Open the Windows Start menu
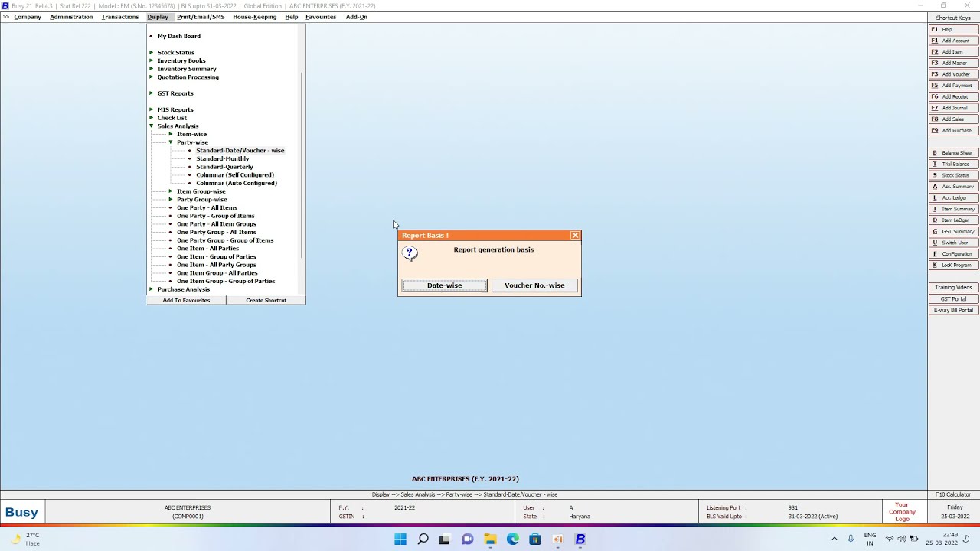Viewport: 980px width, 551px height. tap(400, 540)
